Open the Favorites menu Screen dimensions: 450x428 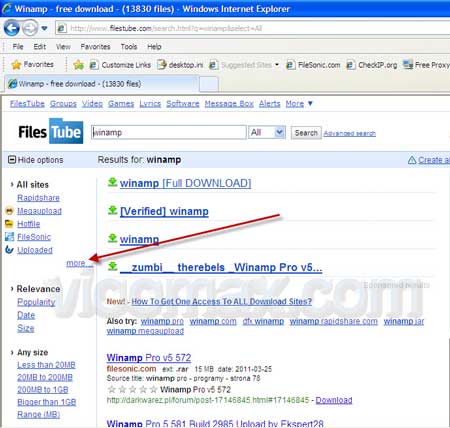click(x=95, y=47)
